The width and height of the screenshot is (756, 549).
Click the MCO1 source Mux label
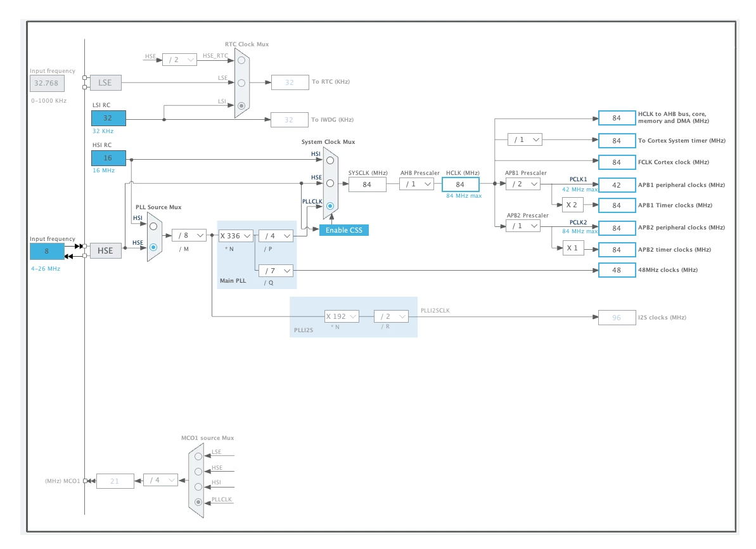click(207, 438)
